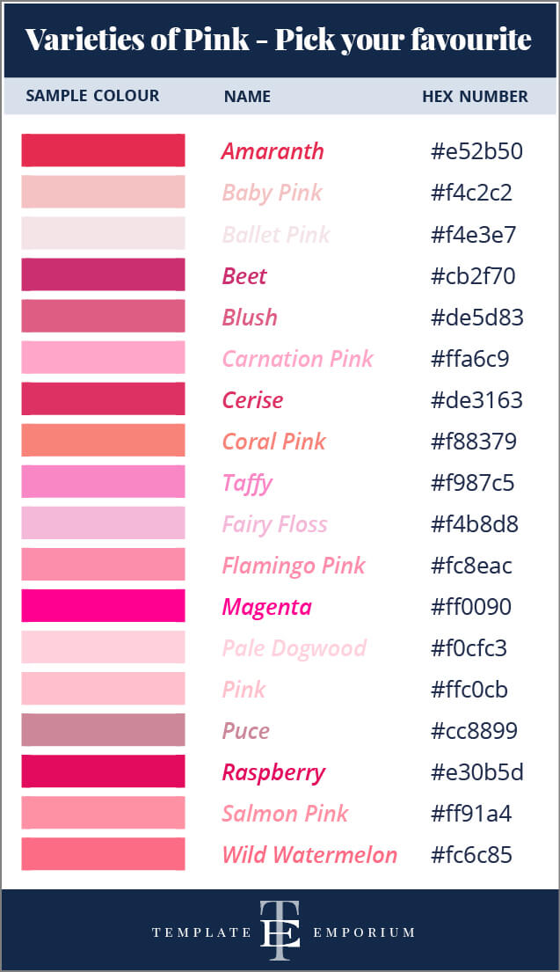Choose the Taffy colour swatch
The width and height of the screenshot is (560, 972).
103,482
